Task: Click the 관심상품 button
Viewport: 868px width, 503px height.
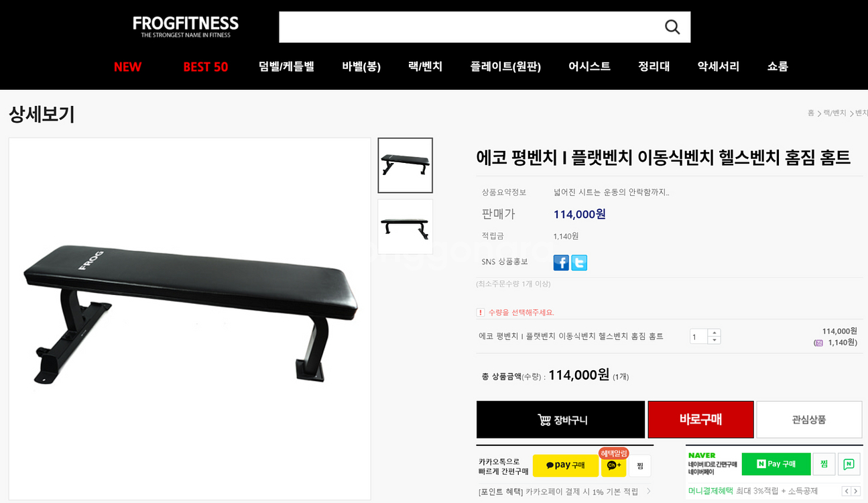Action: coord(809,420)
